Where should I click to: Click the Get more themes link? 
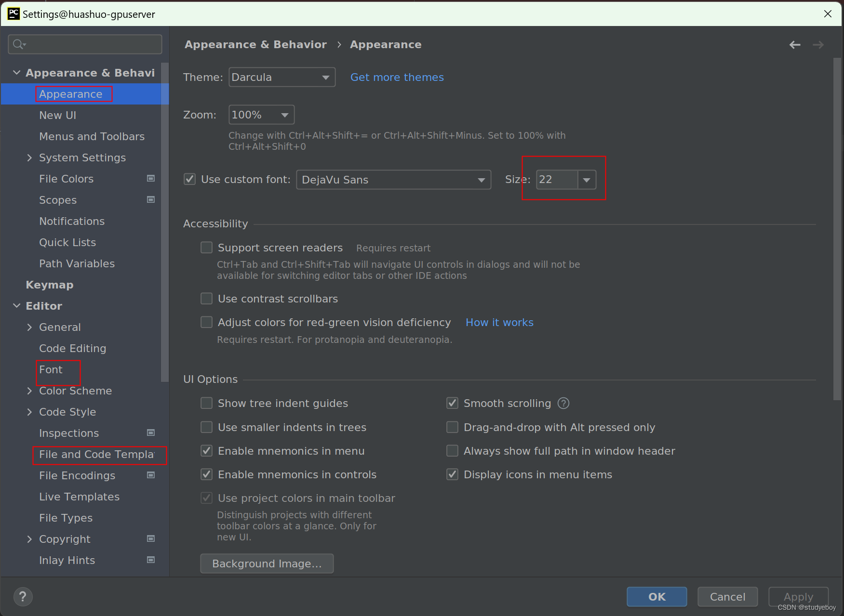[397, 77]
